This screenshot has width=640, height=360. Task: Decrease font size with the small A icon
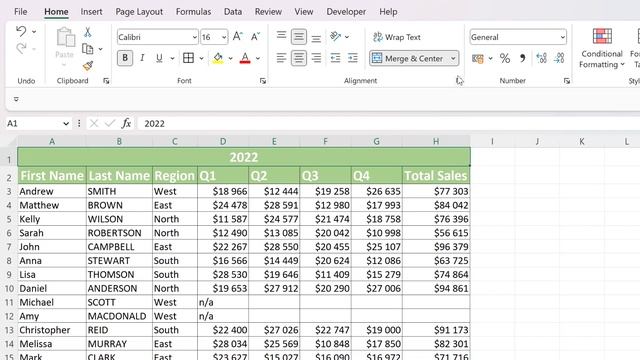pos(256,37)
